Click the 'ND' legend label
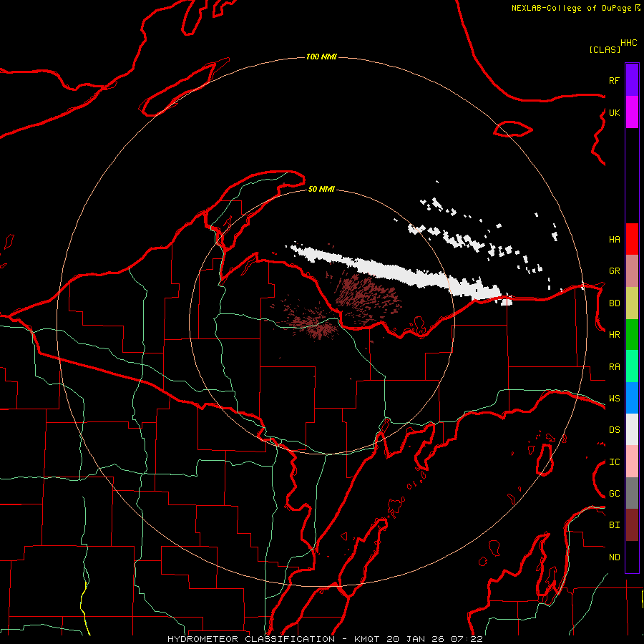This screenshot has width=644, height=644. [x=614, y=557]
